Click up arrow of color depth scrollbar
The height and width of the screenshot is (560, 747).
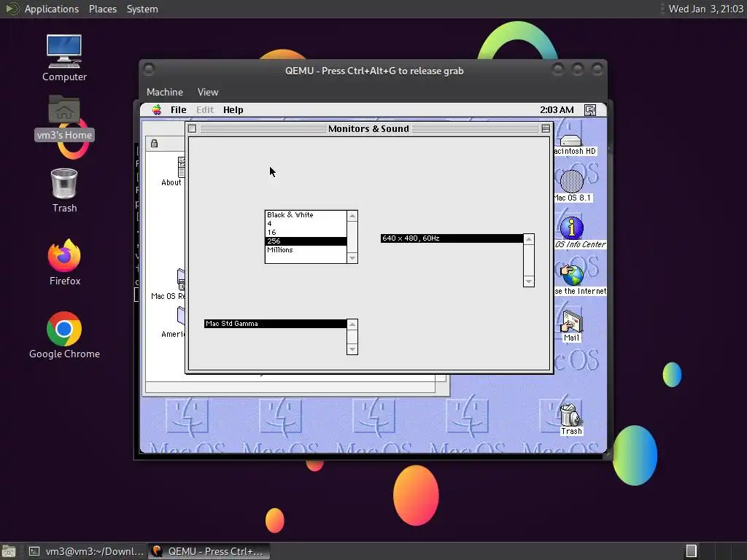point(352,216)
